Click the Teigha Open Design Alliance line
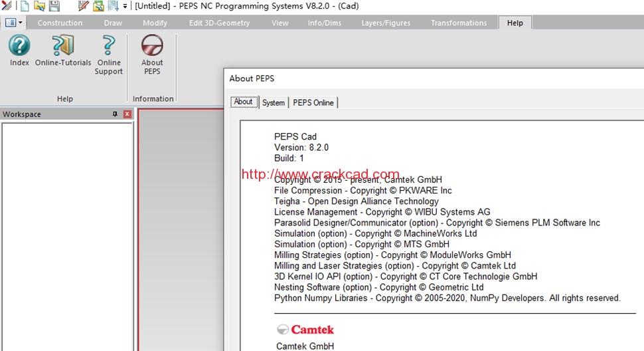 (x=357, y=201)
